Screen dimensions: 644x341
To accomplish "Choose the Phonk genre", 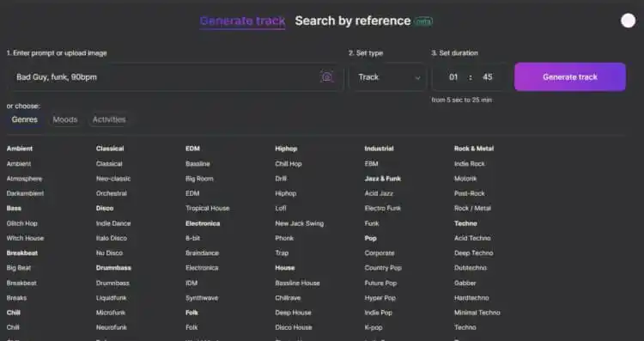I will coord(284,238).
